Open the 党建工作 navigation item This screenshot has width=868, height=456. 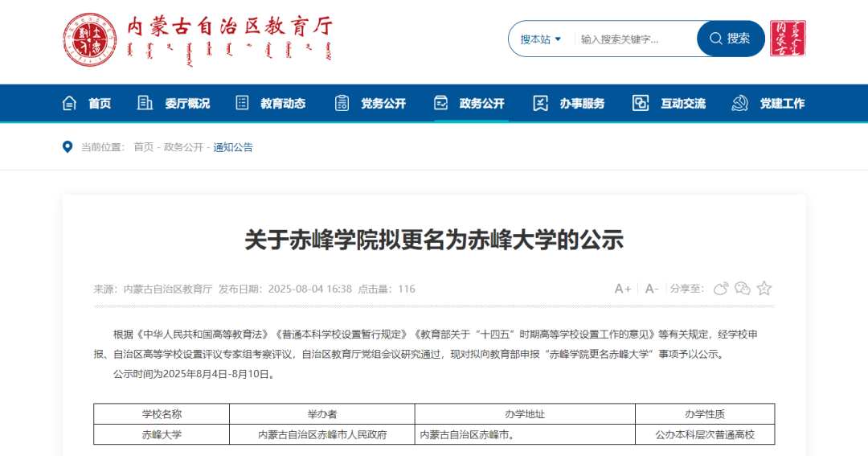click(768, 103)
